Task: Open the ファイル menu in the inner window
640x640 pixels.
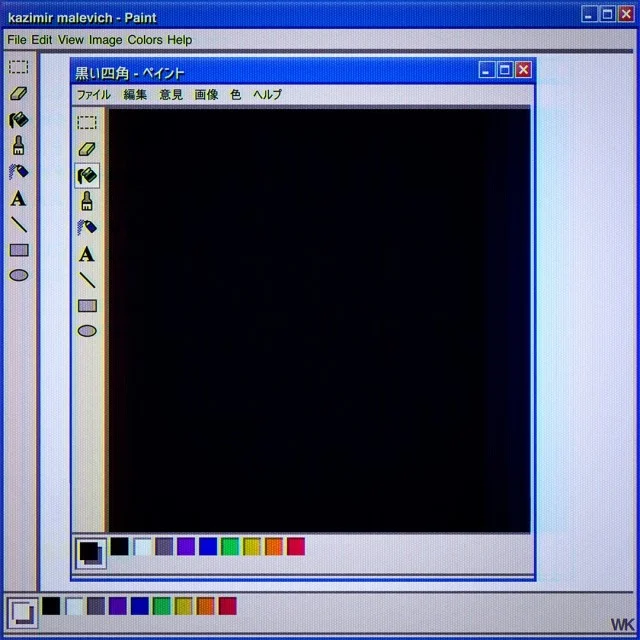Action: 94,95
